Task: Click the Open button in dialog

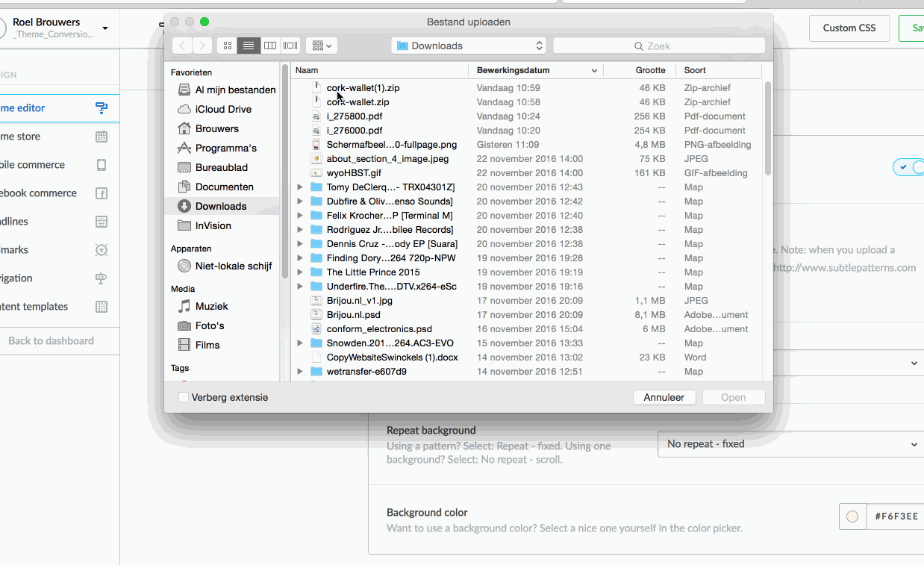Action: (734, 398)
